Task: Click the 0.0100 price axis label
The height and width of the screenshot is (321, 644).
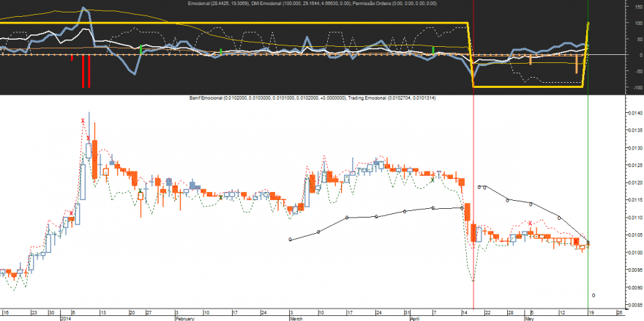Action: (x=634, y=252)
